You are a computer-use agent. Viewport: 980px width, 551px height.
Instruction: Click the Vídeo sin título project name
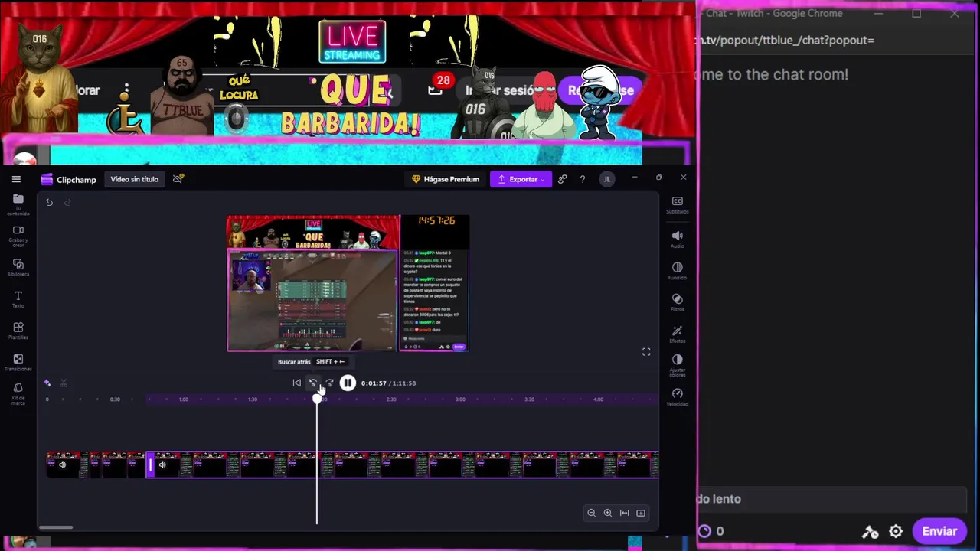pyautogui.click(x=135, y=179)
